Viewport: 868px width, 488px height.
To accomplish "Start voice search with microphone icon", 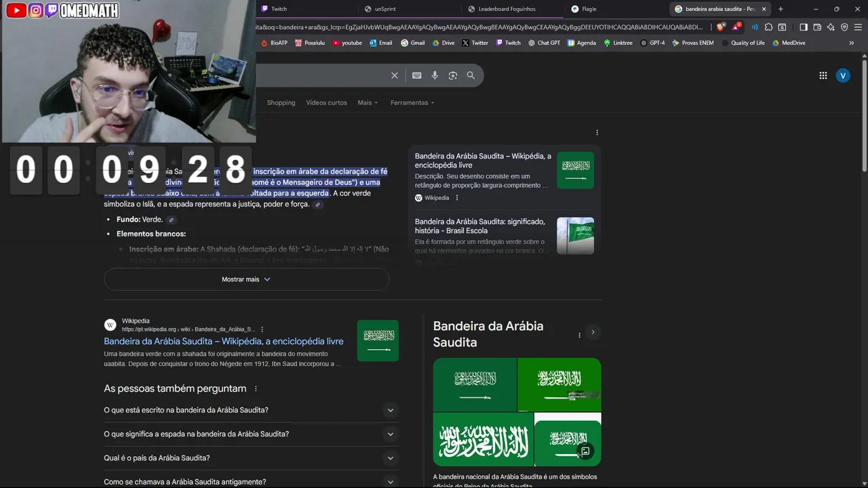I will pyautogui.click(x=435, y=75).
